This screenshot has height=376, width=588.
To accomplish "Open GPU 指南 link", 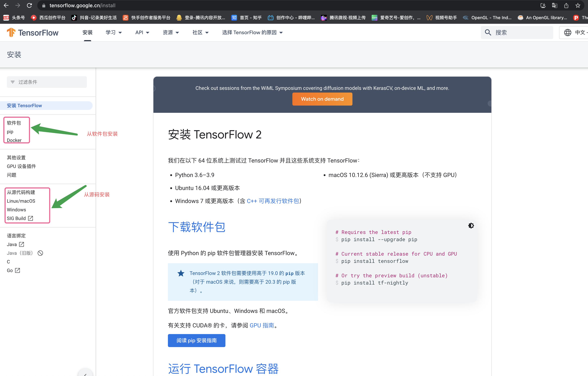I will [x=262, y=325].
